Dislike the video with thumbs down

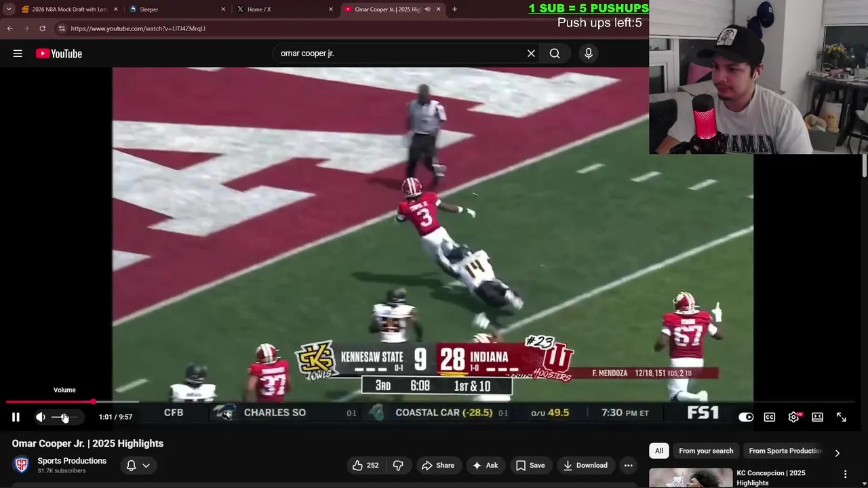[x=398, y=465]
